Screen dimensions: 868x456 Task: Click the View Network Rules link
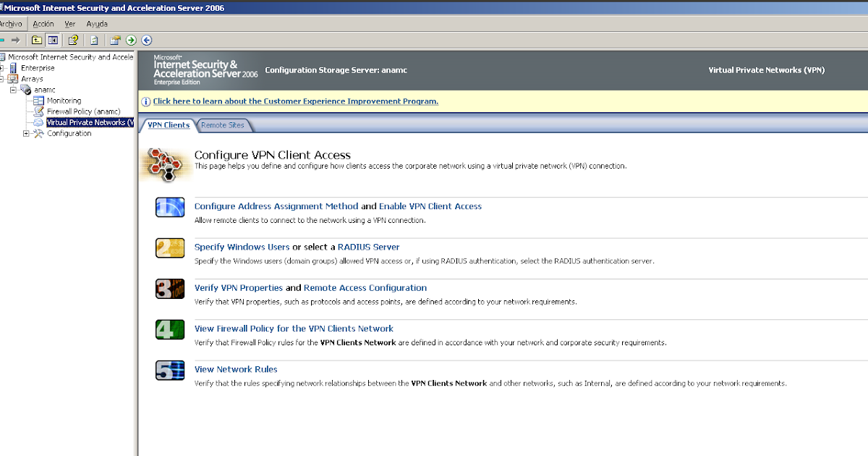click(236, 369)
